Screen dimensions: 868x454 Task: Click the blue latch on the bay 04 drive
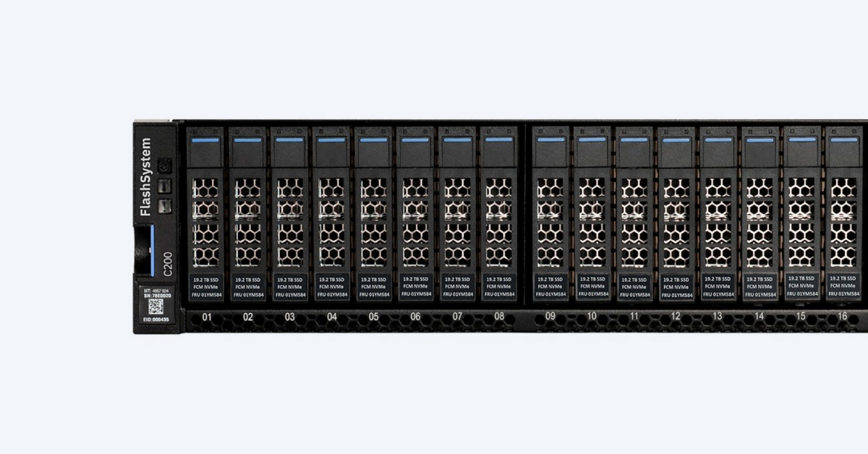coord(332,140)
